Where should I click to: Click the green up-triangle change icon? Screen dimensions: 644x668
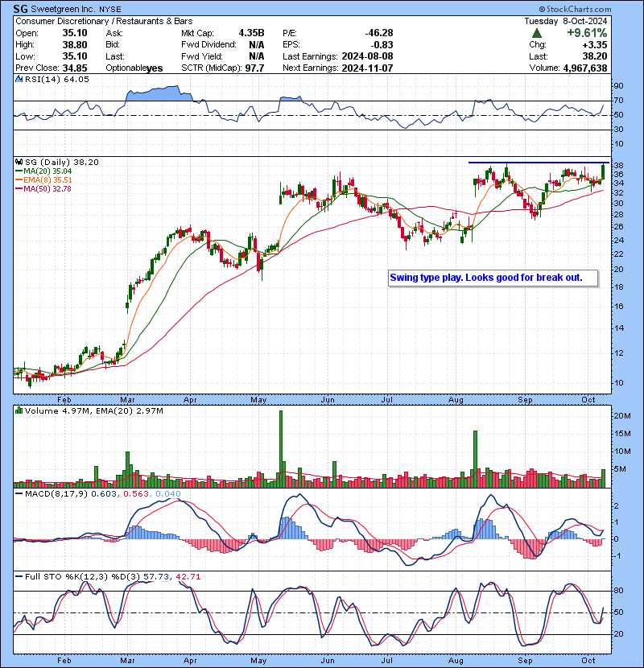click(537, 33)
